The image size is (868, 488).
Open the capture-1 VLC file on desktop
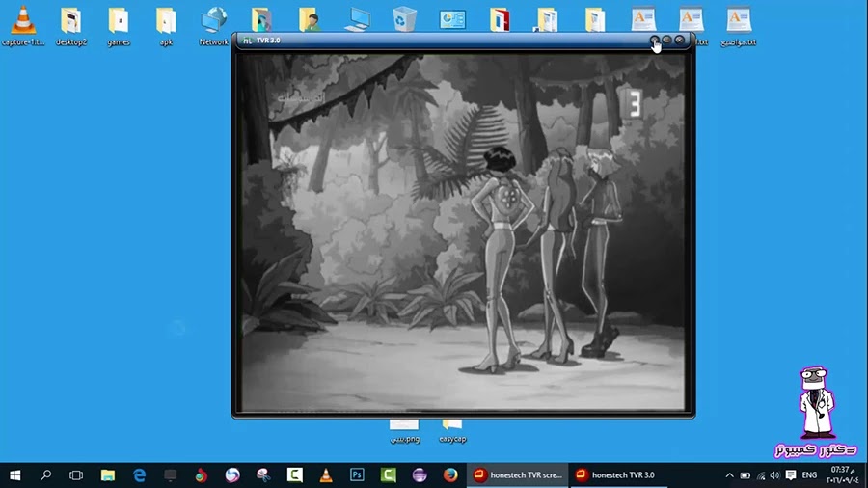23,25
